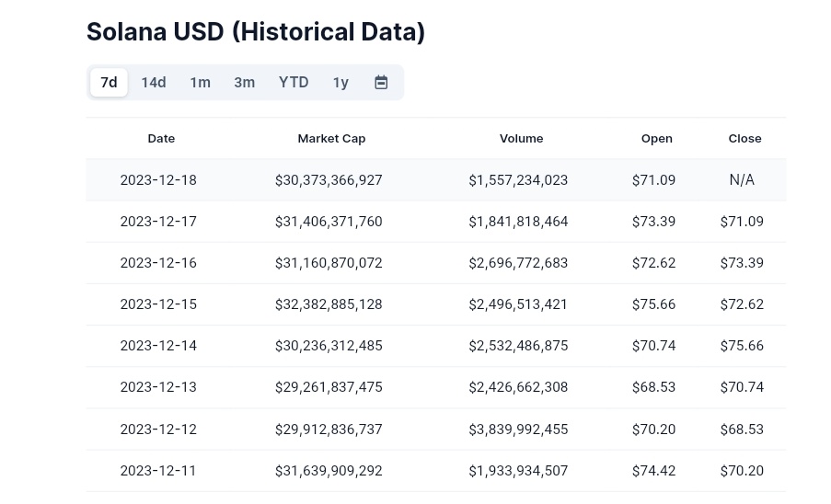
Task: Click market cap $30,236,312,485
Action: click(329, 346)
